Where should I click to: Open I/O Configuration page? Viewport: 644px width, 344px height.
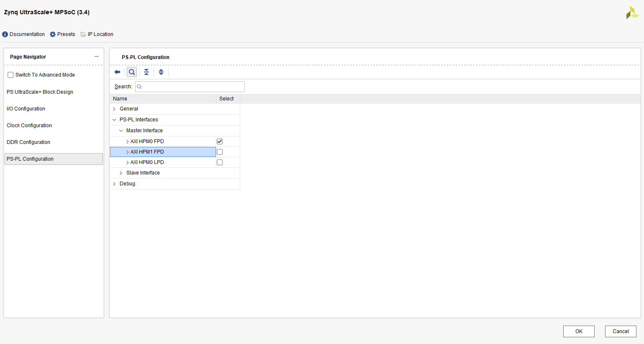26,109
